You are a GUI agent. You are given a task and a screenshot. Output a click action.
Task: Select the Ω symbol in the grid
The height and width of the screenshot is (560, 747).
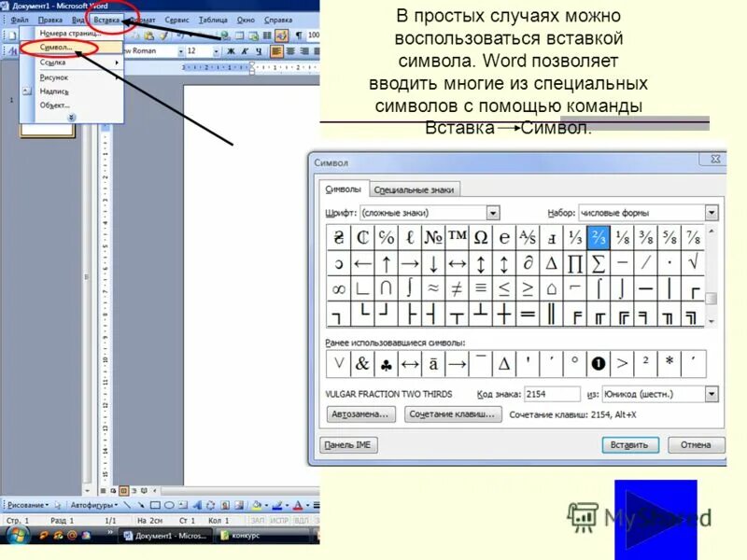pyautogui.click(x=481, y=238)
